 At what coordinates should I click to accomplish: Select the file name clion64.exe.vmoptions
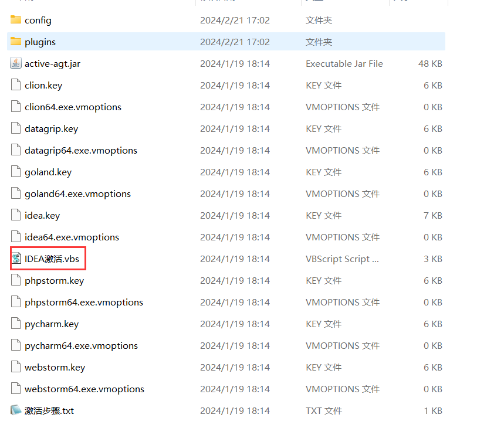[x=73, y=107]
